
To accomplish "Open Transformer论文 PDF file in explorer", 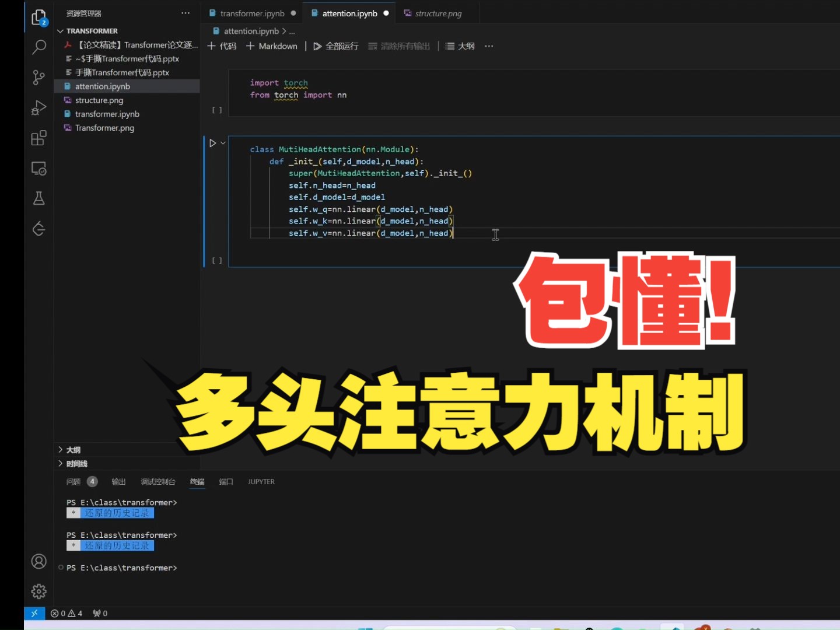I will click(127, 45).
